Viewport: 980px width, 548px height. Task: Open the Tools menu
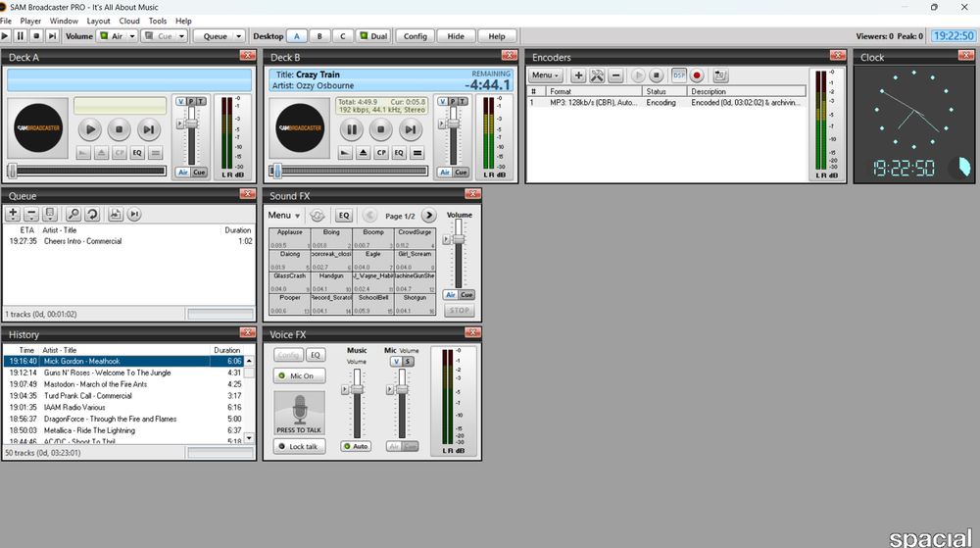coord(158,21)
